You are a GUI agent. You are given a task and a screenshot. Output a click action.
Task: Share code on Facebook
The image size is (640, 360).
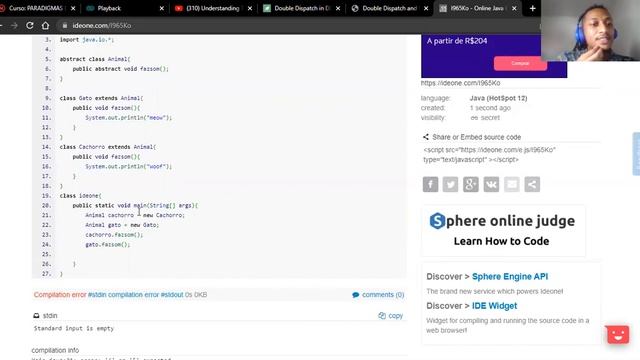(430, 184)
